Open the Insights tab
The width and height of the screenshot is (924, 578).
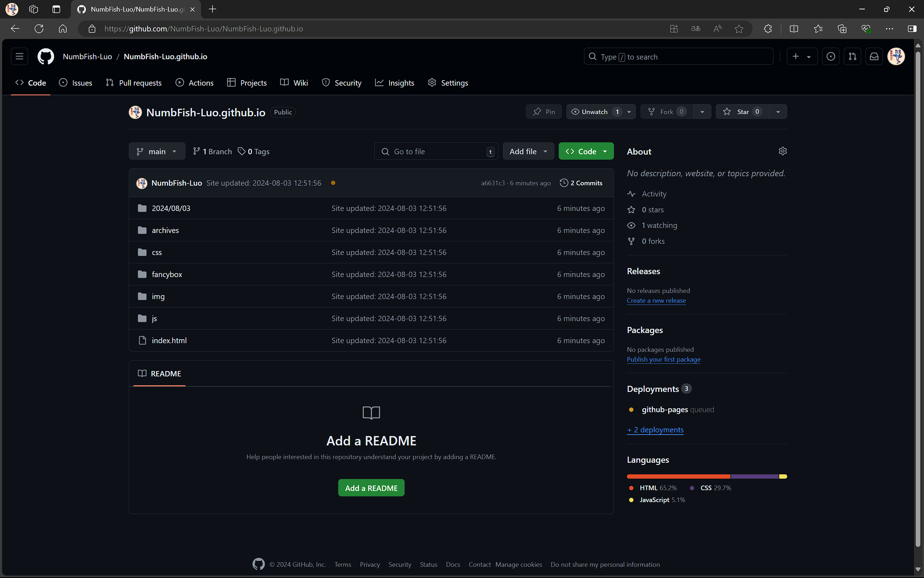point(395,83)
